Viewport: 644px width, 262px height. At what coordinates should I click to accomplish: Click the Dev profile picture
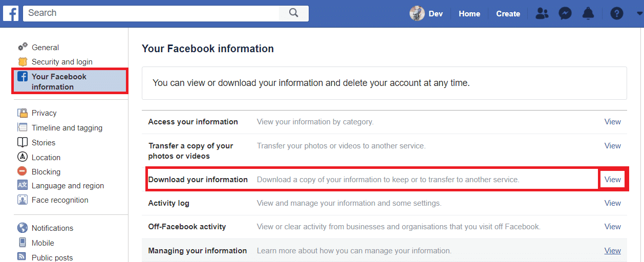pyautogui.click(x=417, y=14)
